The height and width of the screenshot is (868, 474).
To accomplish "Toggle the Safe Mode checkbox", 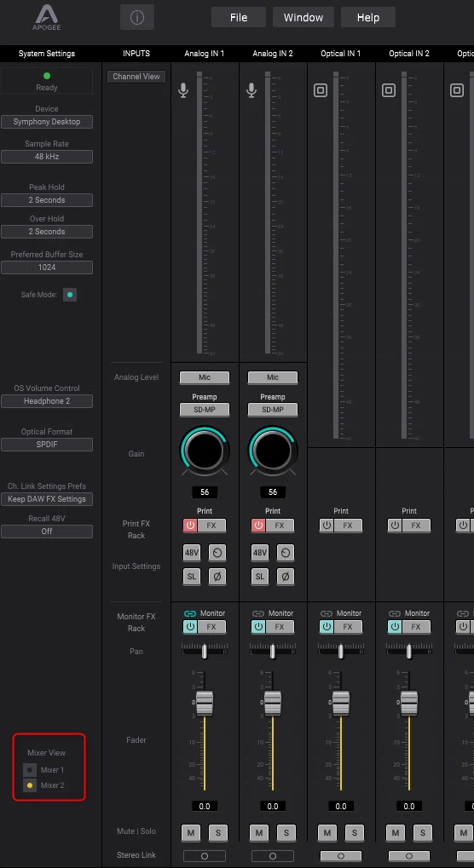I will 70,295.
